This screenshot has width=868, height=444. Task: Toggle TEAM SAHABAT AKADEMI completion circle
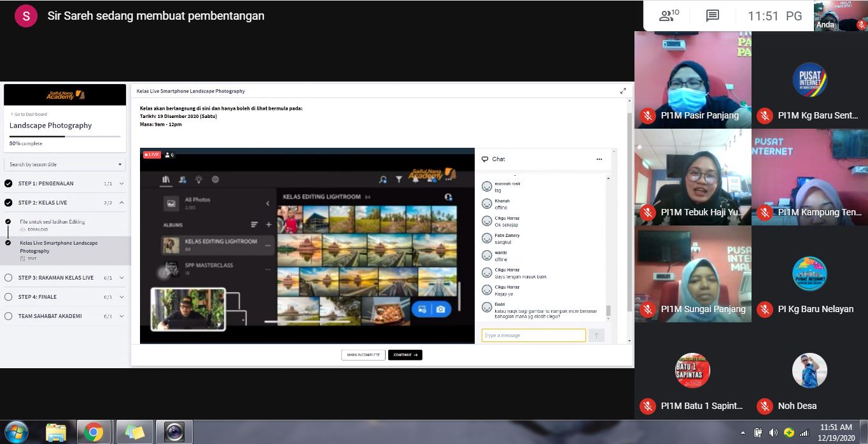(x=8, y=316)
